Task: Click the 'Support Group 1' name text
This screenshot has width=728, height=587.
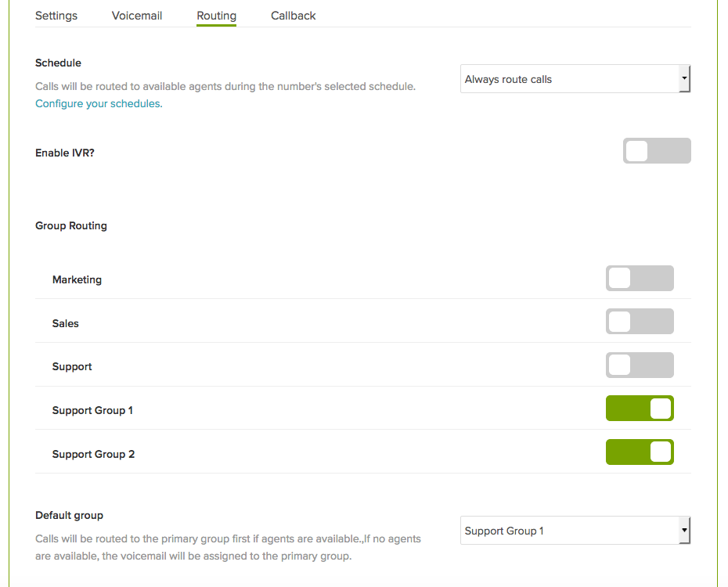Action: tap(92, 410)
